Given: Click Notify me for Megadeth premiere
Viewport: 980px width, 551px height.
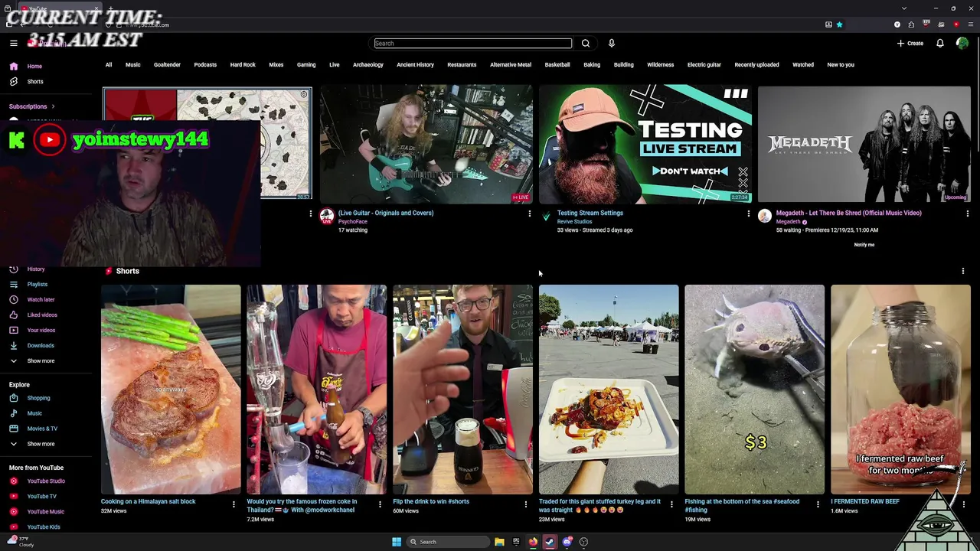Looking at the screenshot, I should (x=864, y=245).
